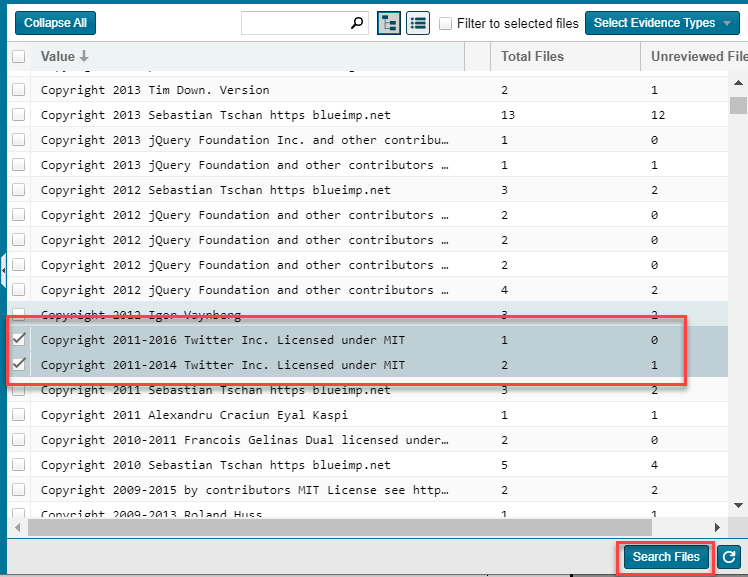This screenshot has height=577, width=748.
Task: Check Copyright 2013 Tim Down row checkbox
Action: pos(18,90)
